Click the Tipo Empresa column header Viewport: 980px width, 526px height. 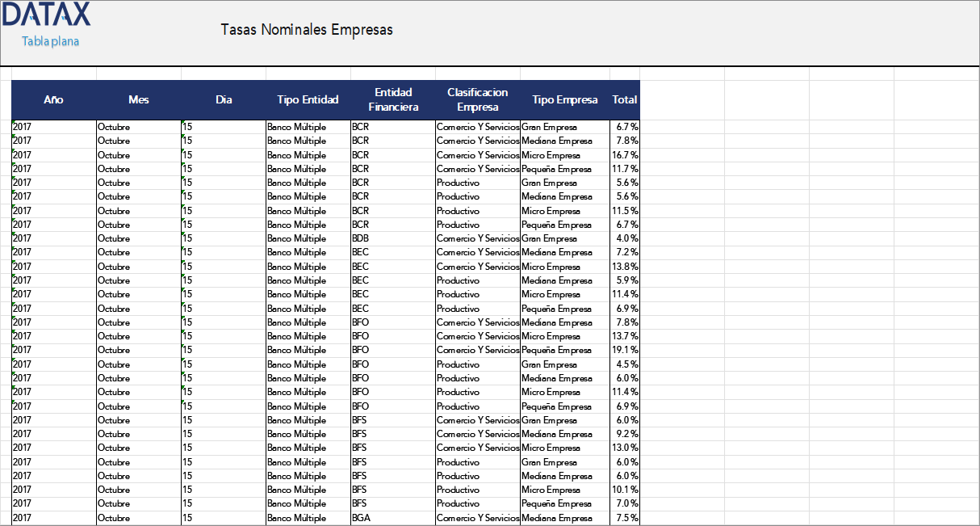point(565,100)
